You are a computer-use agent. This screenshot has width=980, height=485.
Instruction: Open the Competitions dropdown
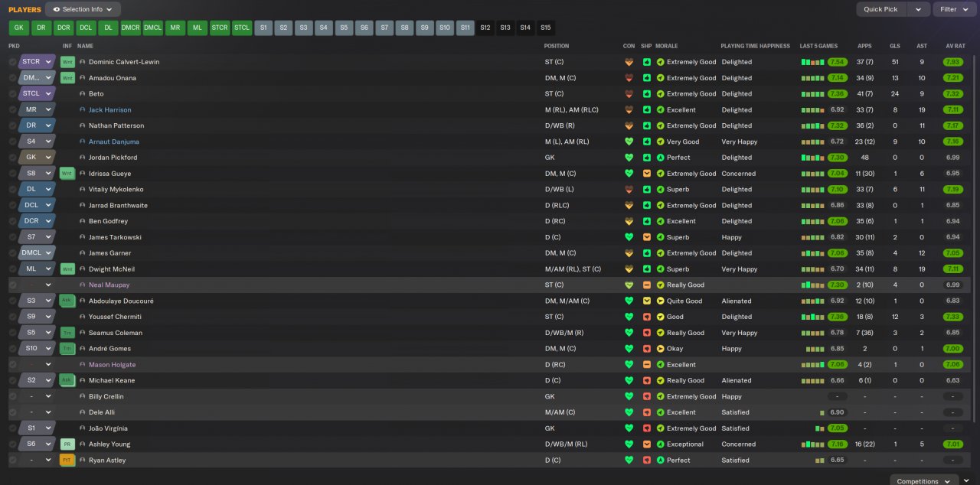924,480
